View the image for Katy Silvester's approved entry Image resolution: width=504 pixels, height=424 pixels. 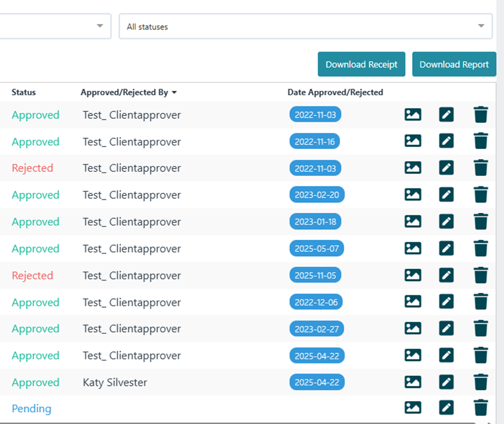413,382
